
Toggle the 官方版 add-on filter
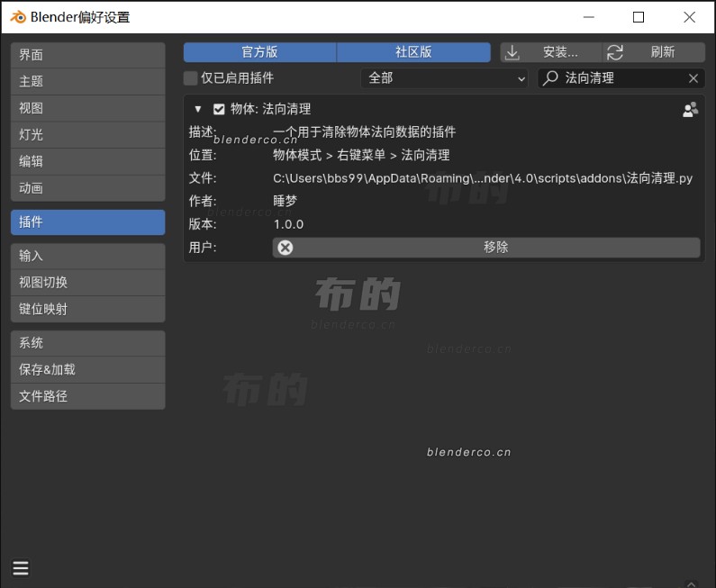259,52
